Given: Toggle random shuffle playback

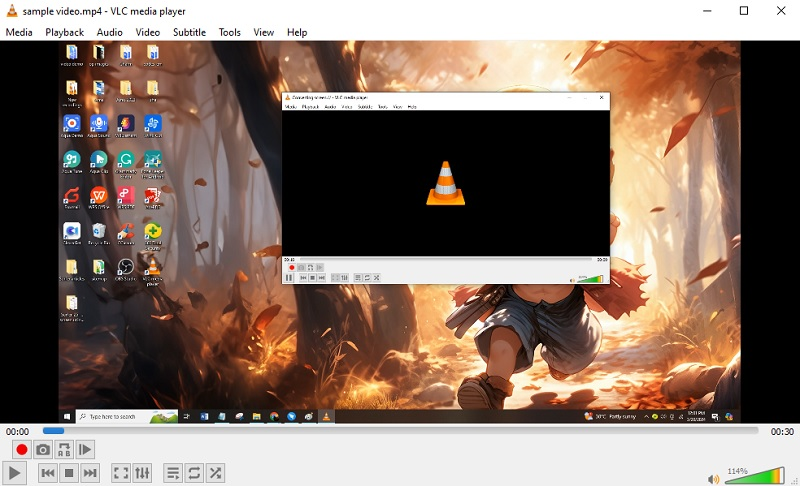Looking at the screenshot, I should (x=216, y=473).
